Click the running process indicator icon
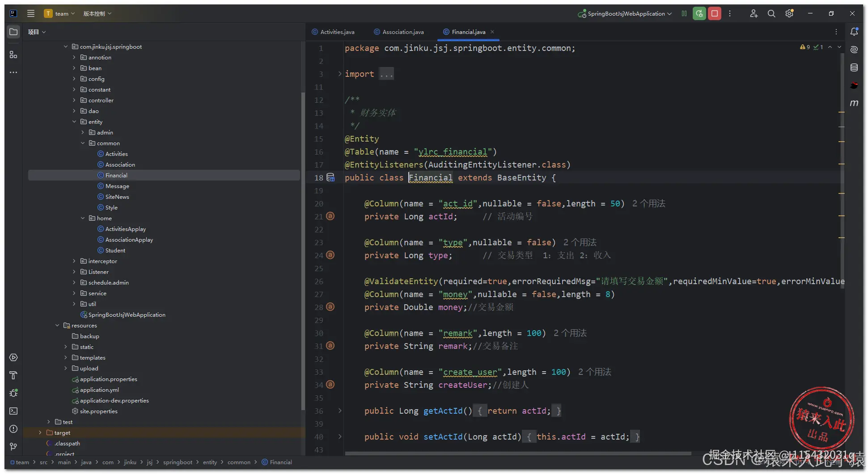This screenshot has height=474, width=868. click(x=684, y=13)
